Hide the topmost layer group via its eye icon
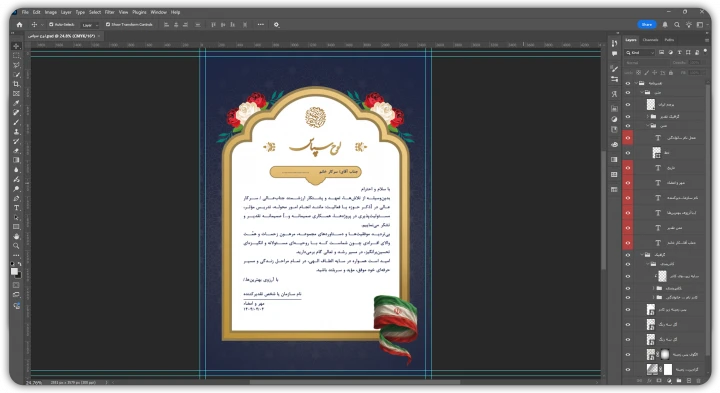Image resolution: width=720 pixels, height=393 pixels. (x=628, y=83)
